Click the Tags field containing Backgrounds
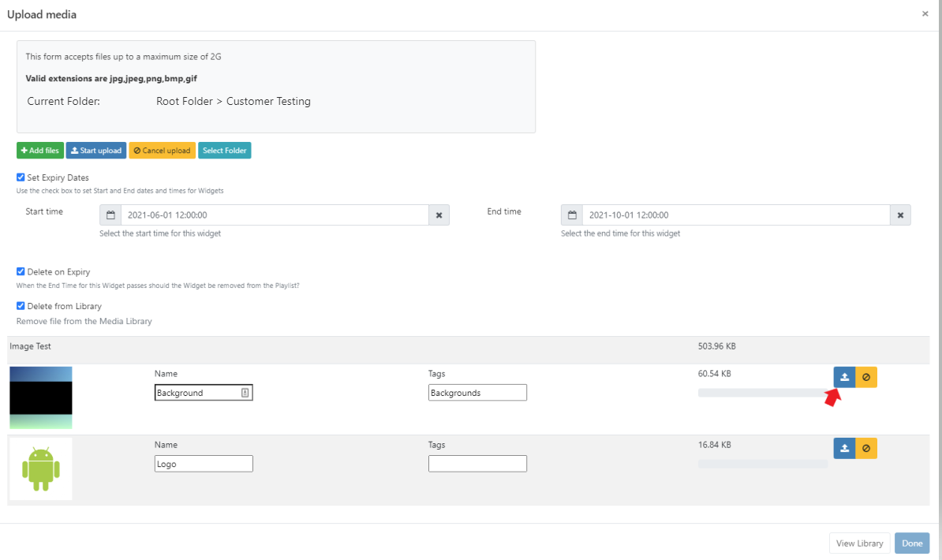 477,393
